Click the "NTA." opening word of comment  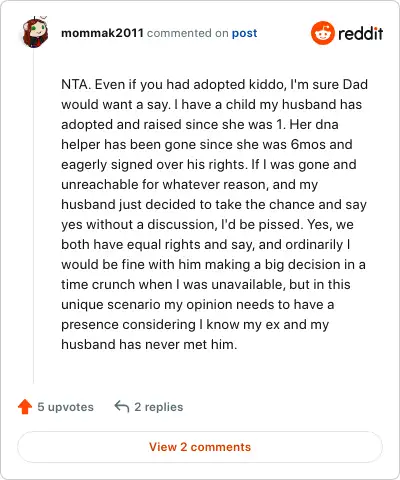pyautogui.click(x=76, y=85)
